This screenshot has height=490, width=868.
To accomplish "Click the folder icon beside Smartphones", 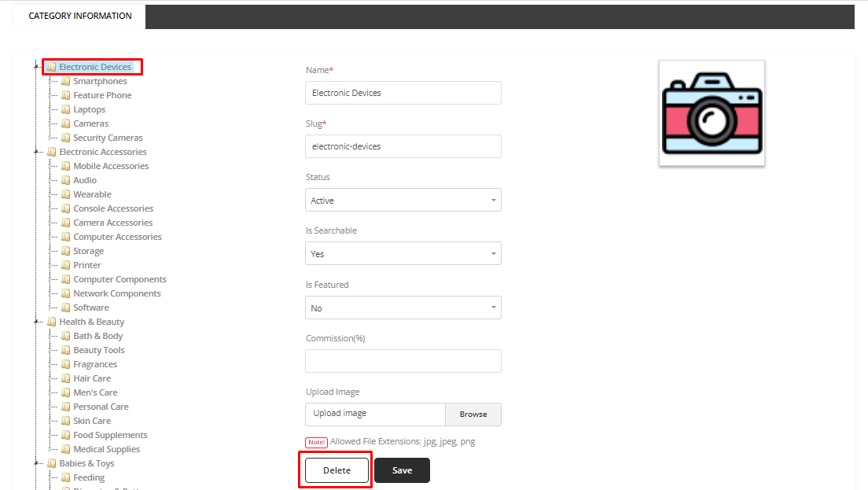I will [66, 81].
